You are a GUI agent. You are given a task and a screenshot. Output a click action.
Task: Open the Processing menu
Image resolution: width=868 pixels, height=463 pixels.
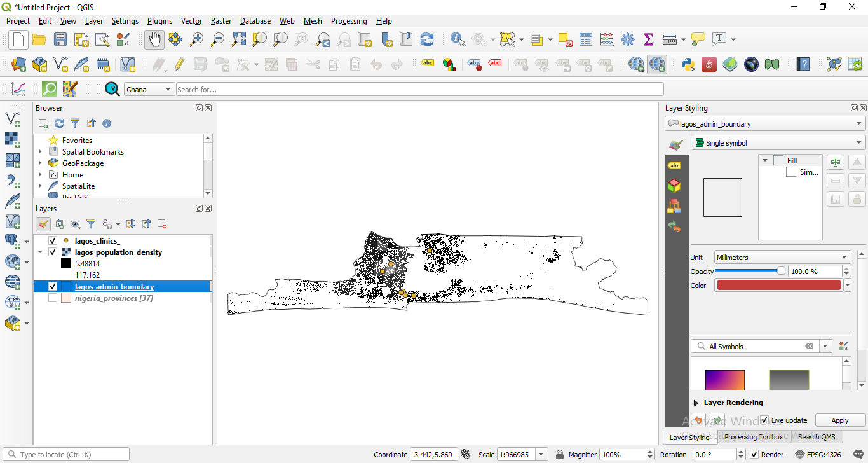[349, 21]
